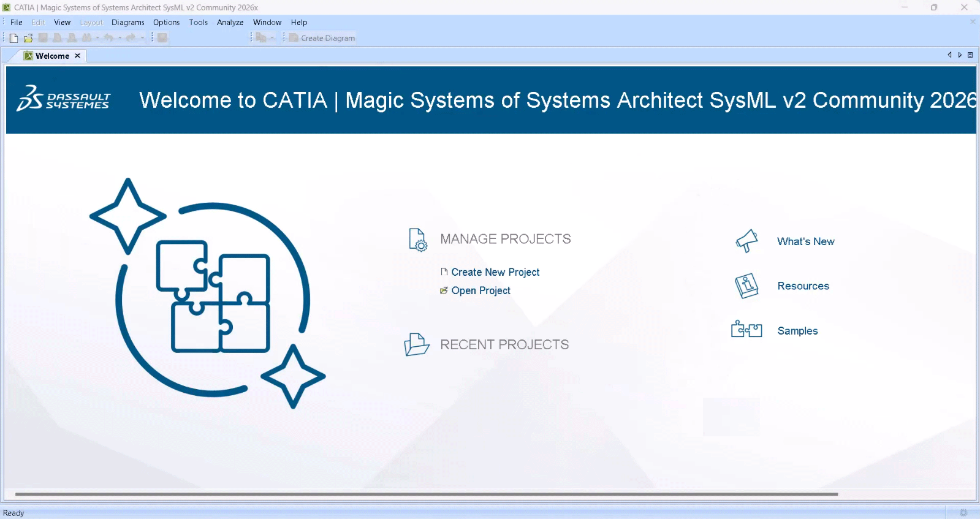Close the Welcome tab
The width and height of the screenshot is (980, 519).
77,56
